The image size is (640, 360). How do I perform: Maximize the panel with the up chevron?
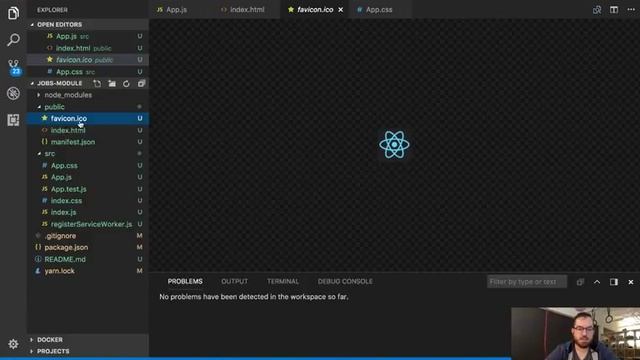click(x=597, y=282)
